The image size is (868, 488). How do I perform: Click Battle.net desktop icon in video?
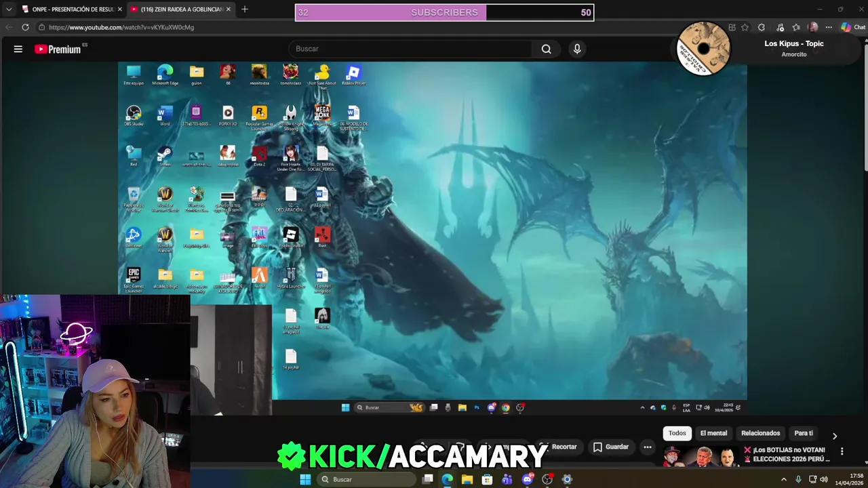coord(134,237)
